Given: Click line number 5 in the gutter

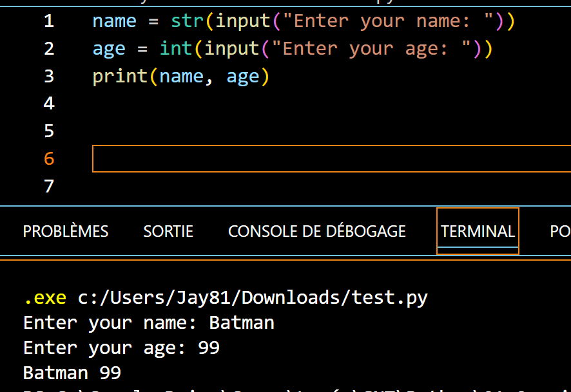Looking at the screenshot, I should coord(49,131).
